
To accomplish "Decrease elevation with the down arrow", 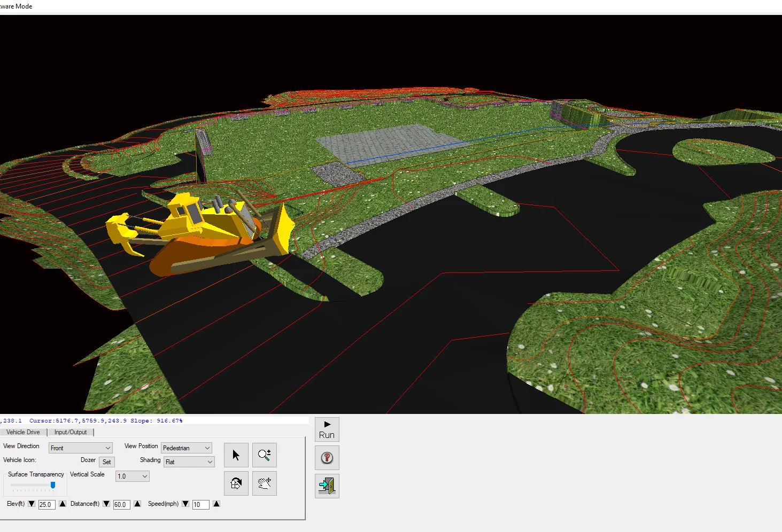I will (32, 504).
